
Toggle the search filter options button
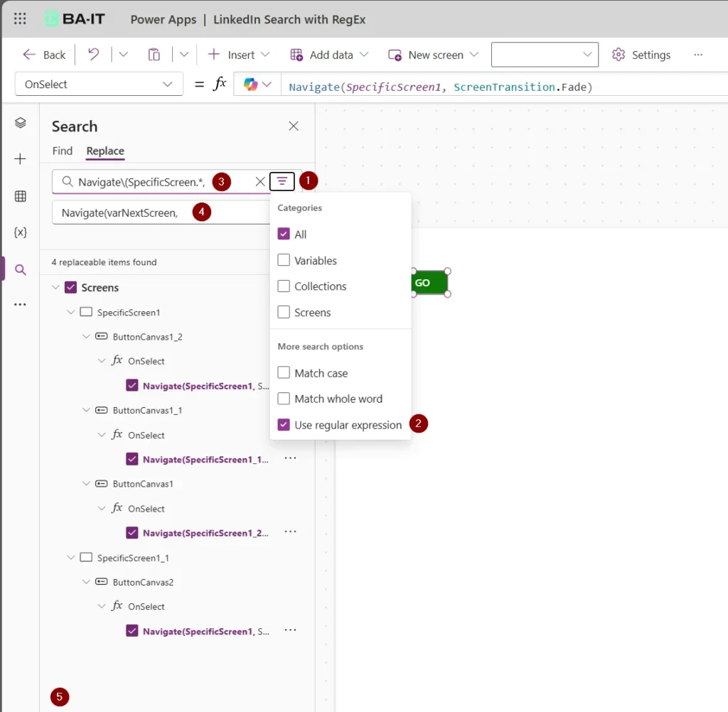pyautogui.click(x=282, y=181)
